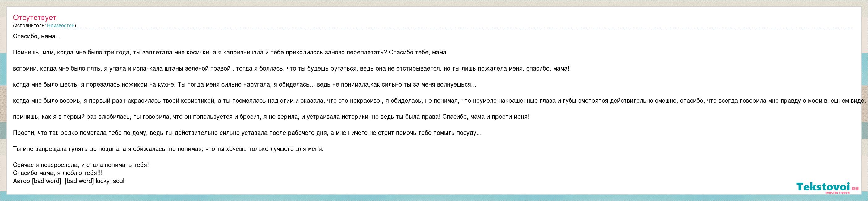868x201 pixels.
Task: Click the line 'Сейчас я повзрослела, и стала понимать тебя!'
Action: tap(81, 165)
